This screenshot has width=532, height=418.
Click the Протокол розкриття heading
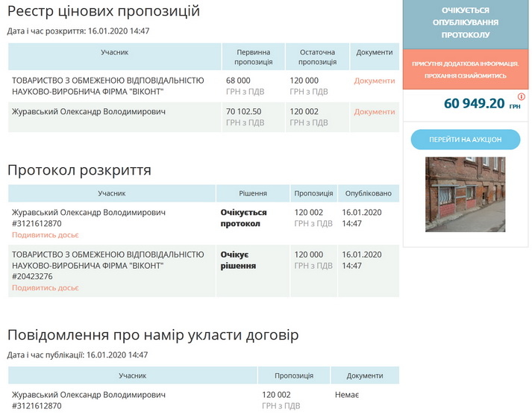tap(79, 170)
